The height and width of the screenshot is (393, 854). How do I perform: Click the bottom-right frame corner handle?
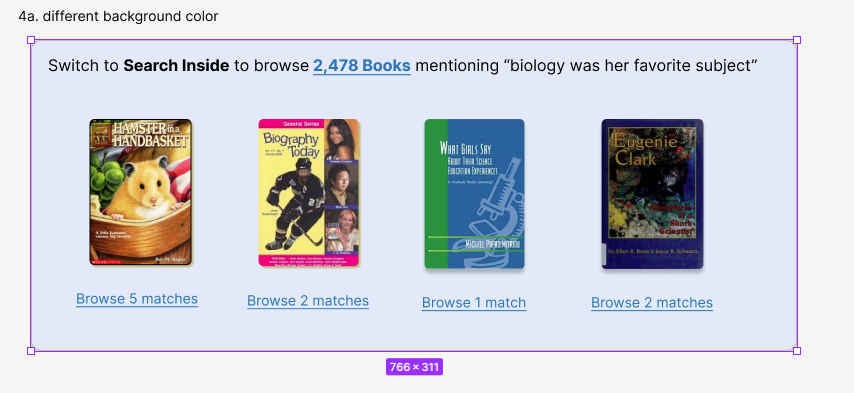coord(797,351)
